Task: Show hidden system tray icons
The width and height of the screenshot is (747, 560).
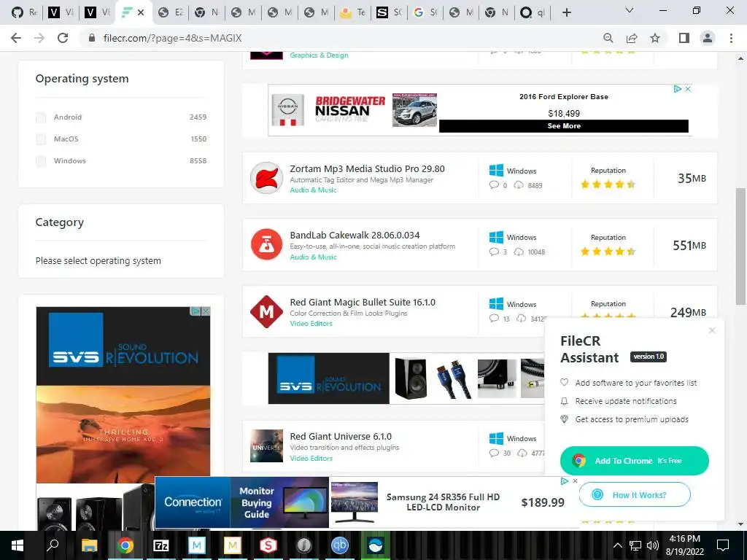Action: (x=617, y=545)
